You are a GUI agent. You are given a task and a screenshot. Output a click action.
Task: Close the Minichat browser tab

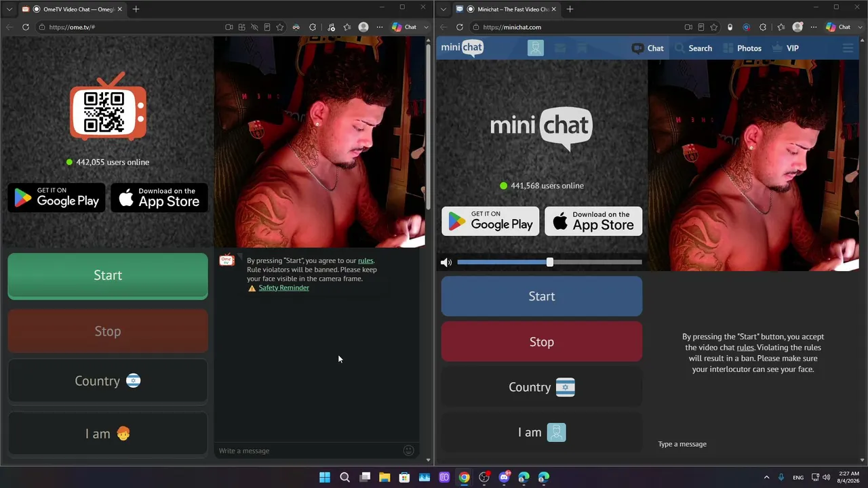point(553,9)
